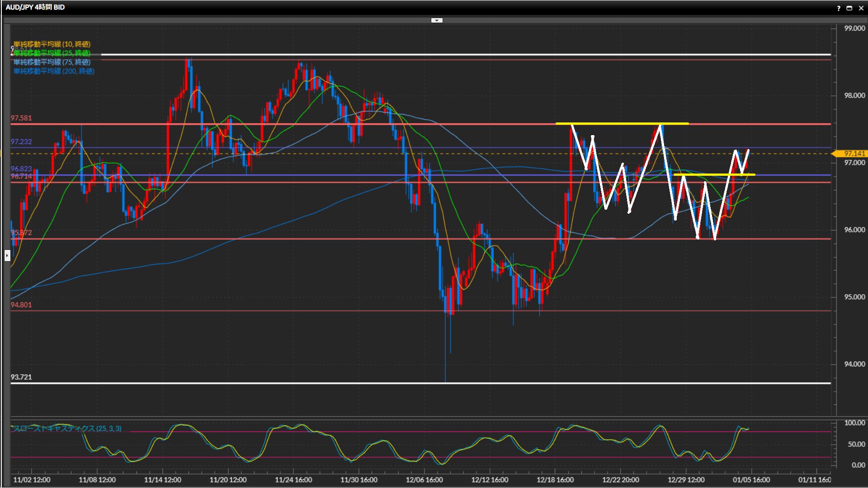Click the AUD/JPY 4時間 BID title
Image resolution: width=868 pixels, height=488 pixels.
coord(35,7)
